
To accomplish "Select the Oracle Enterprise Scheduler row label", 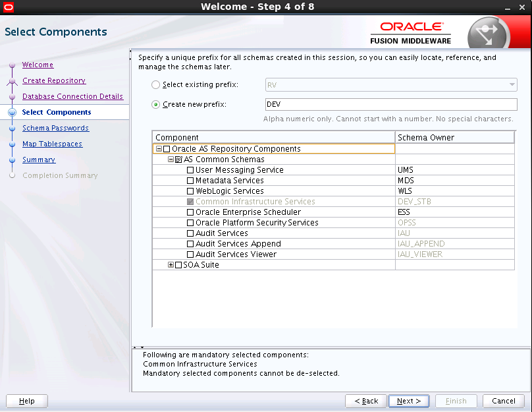I will (x=248, y=212).
